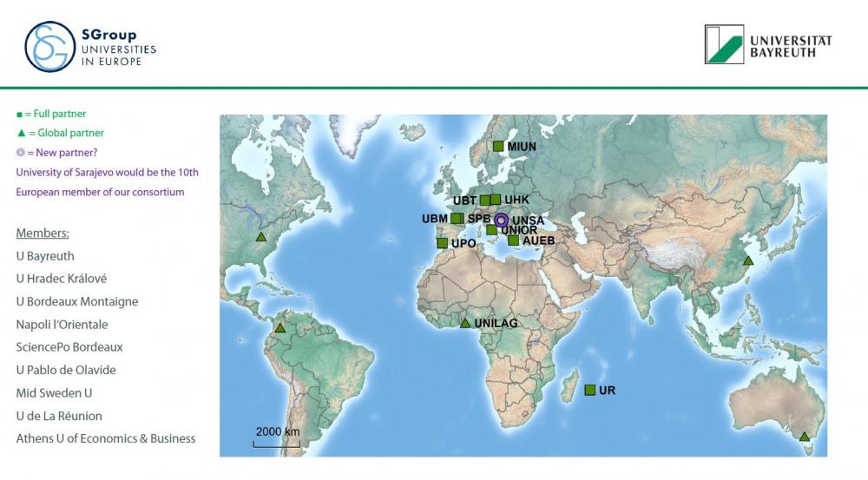Click the triangle marker in North America
868x480 pixels.
pyautogui.click(x=260, y=236)
